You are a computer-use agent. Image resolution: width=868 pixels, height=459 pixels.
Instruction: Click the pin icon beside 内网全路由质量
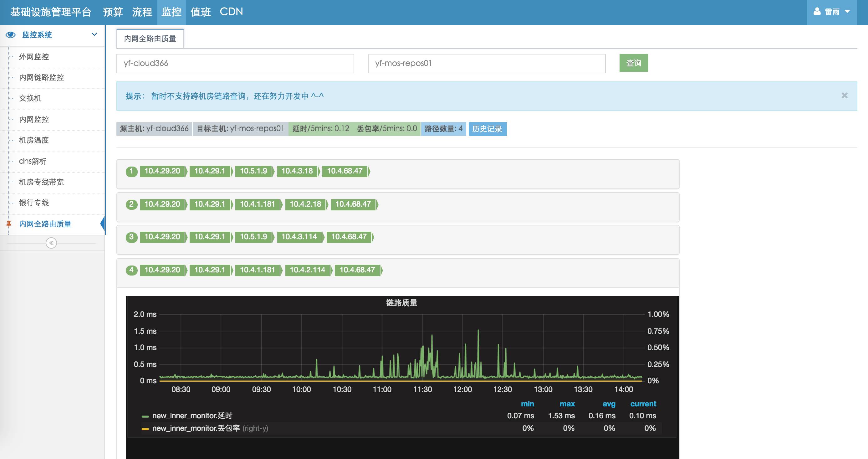[9, 224]
